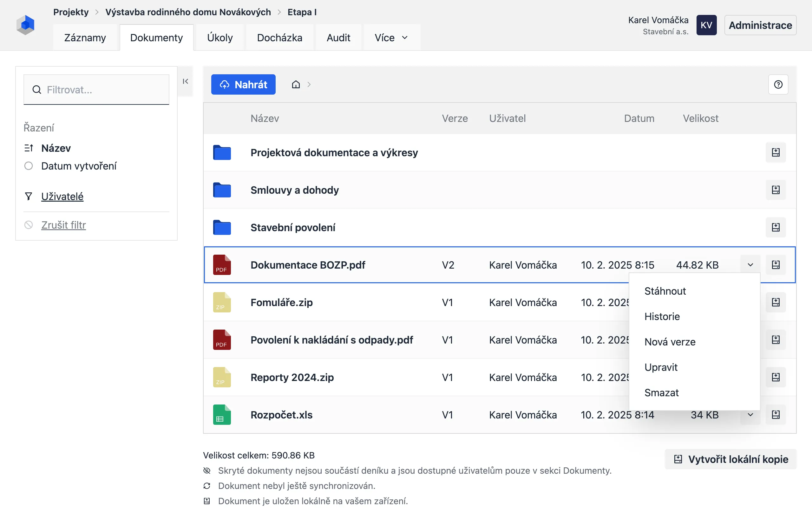
Task: Click the Název column header
Action: pyautogui.click(x=265, y=118)
